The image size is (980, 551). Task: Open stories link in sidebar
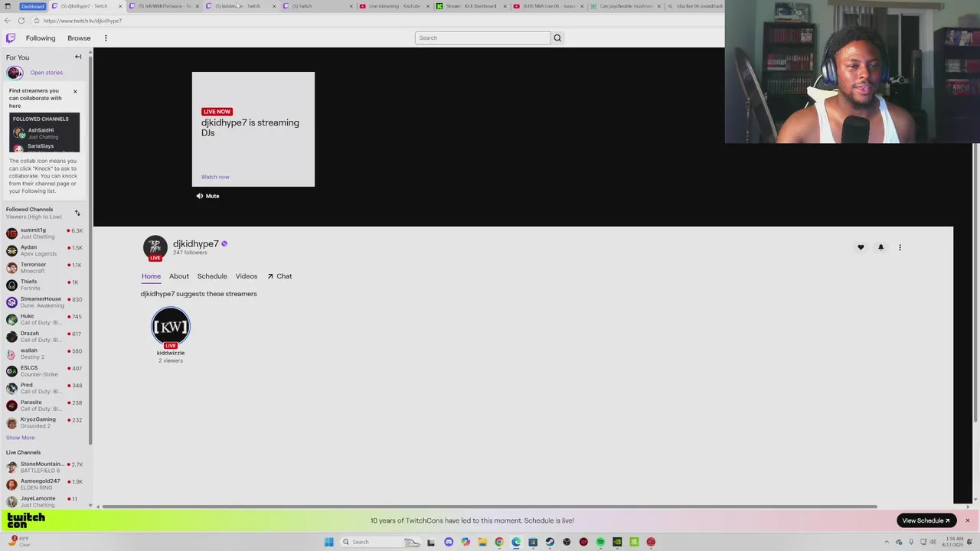coord(47,73)
